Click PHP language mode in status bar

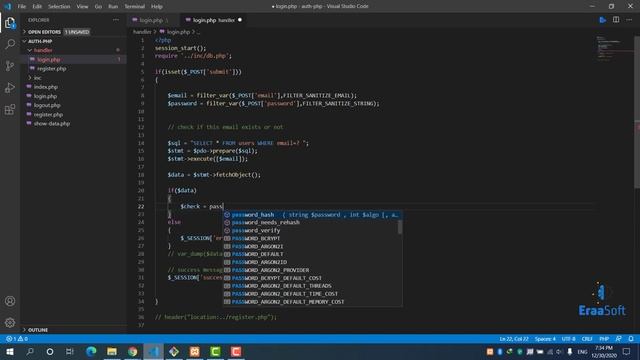(x=604, y=339)
